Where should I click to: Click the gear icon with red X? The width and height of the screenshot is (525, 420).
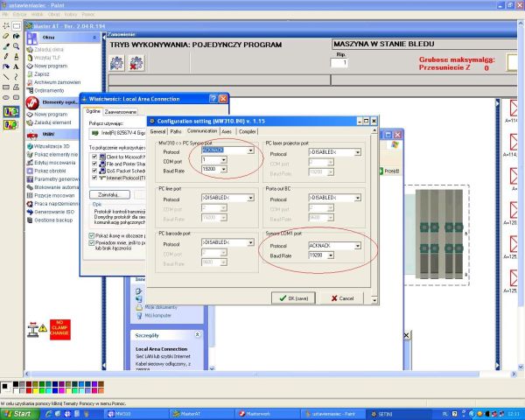click(136, 63)
